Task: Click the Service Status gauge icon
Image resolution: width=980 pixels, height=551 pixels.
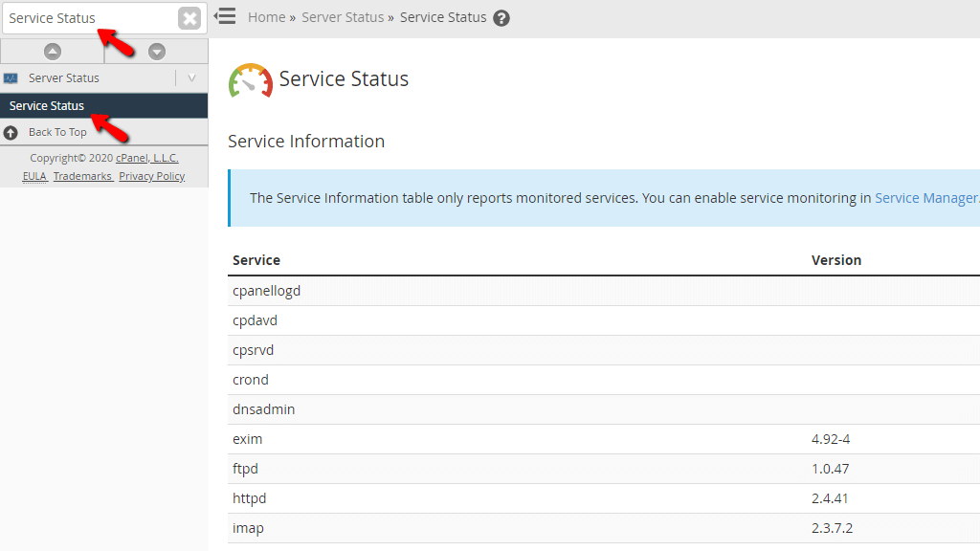Action: tap(249, 80)
